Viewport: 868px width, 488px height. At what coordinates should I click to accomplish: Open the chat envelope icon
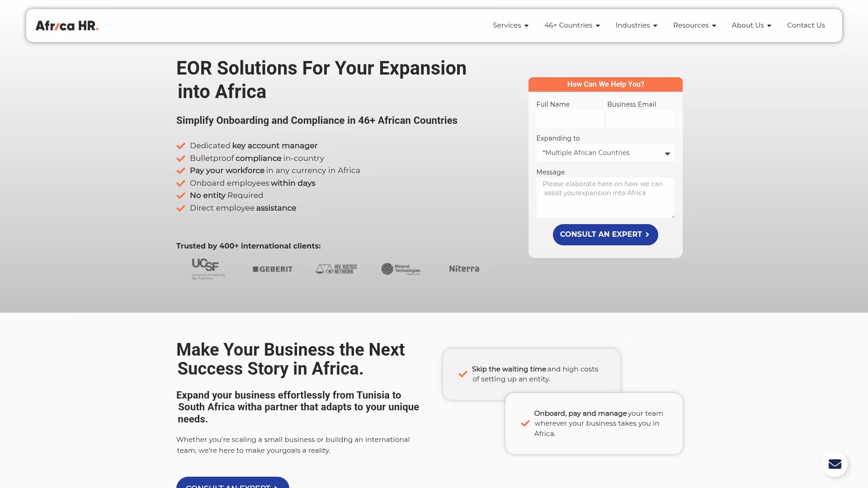point(835,464)
